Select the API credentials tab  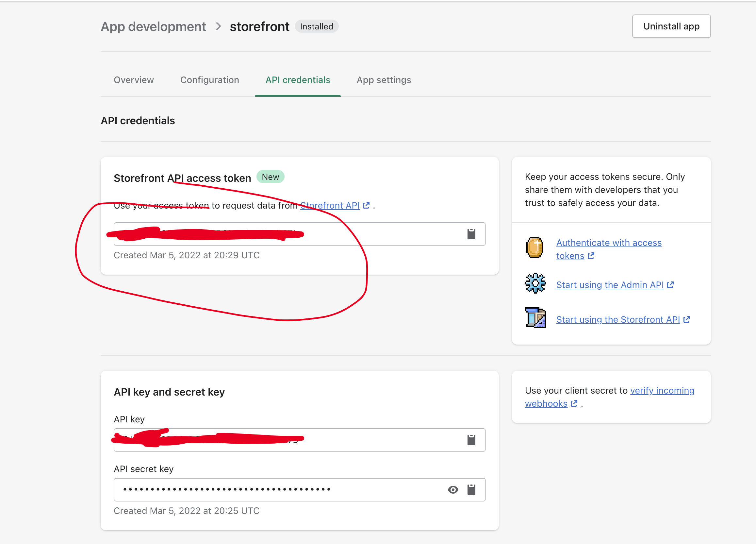click(298, 80)
